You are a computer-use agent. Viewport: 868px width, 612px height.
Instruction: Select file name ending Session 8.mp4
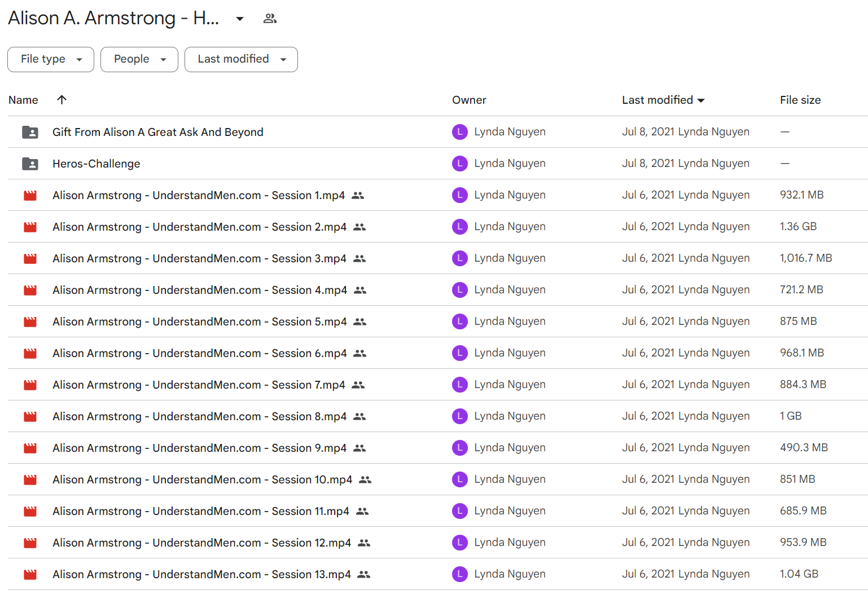[x=200, y=416]
